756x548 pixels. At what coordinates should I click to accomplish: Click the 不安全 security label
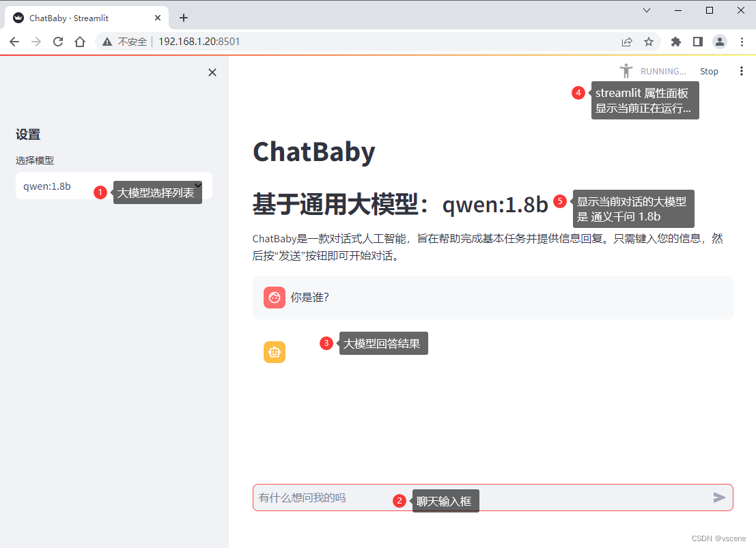132,42
